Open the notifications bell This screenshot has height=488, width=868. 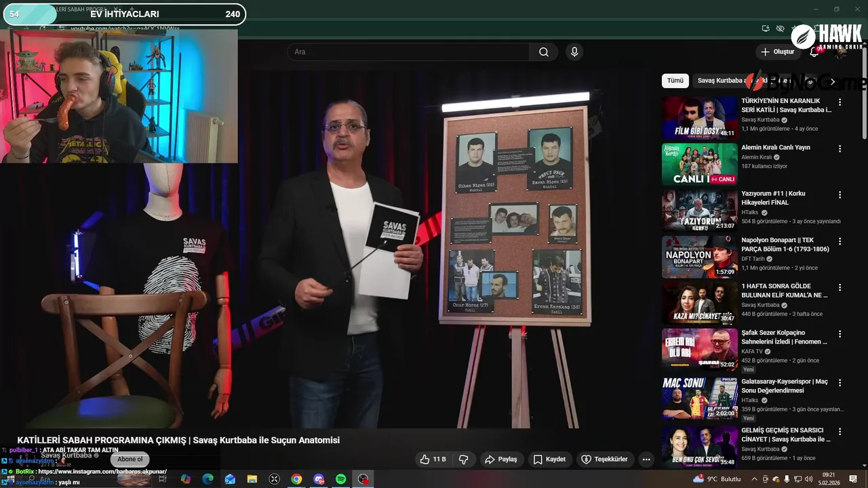point(814,52)
